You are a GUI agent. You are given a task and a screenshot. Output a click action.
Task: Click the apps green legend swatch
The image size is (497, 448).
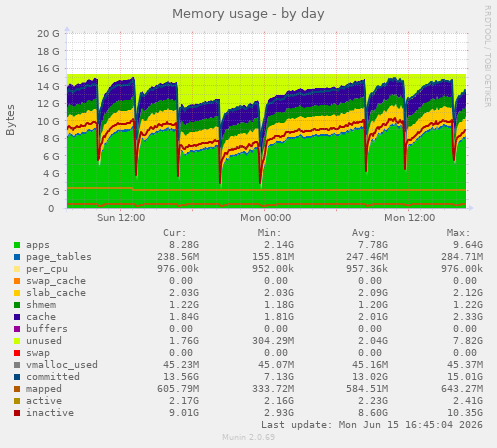(17, 245)
